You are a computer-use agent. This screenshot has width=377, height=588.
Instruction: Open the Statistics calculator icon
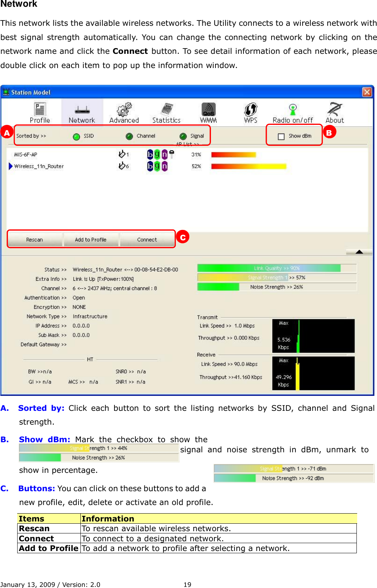click(166, 109)
